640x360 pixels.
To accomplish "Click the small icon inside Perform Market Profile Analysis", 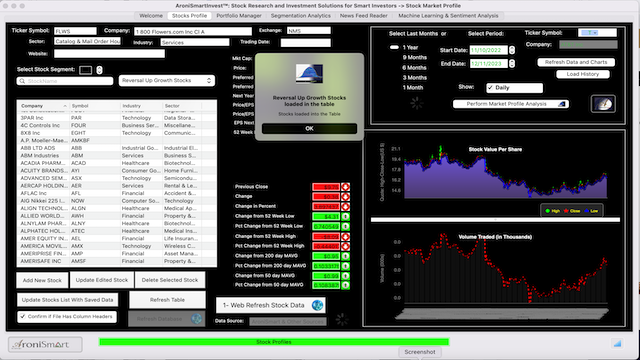I will 562,104.
